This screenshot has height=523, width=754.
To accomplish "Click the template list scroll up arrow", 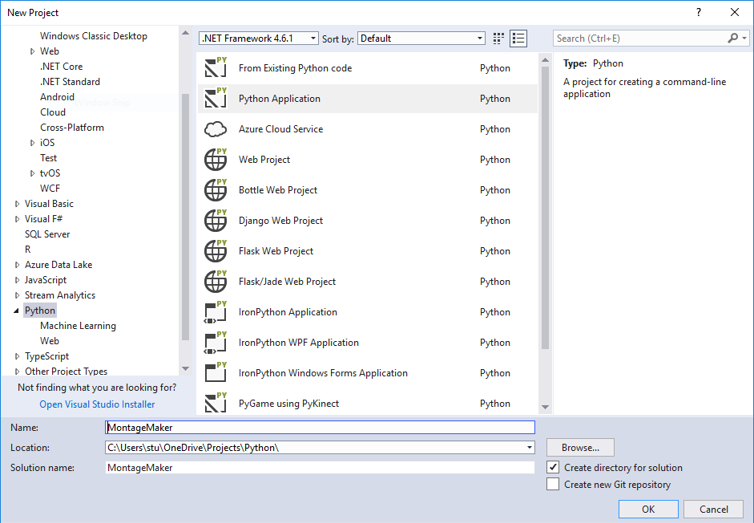I will (x=545, y=60).
